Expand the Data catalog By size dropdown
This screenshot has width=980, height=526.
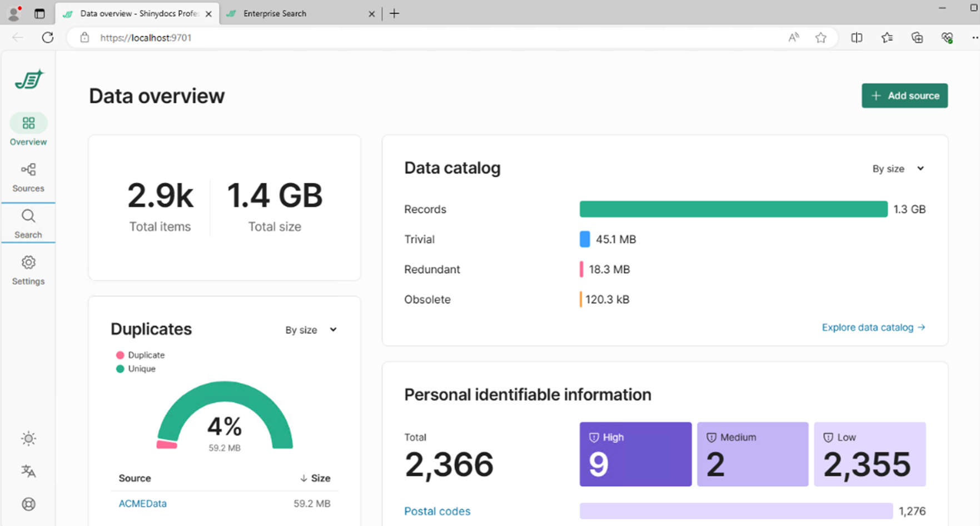(x=898, y=169)
